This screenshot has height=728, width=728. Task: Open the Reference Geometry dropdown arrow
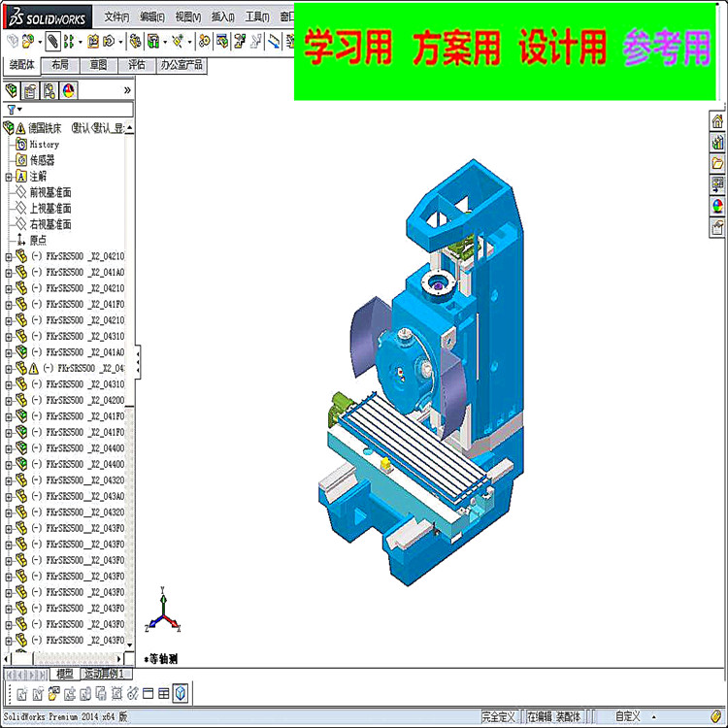coord(189,43)
